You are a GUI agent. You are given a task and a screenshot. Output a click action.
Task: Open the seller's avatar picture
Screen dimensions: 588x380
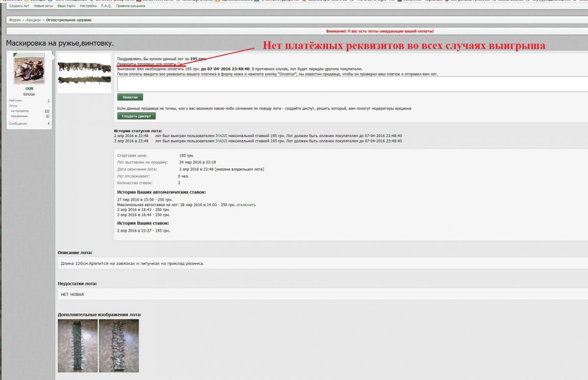point(29,69)
